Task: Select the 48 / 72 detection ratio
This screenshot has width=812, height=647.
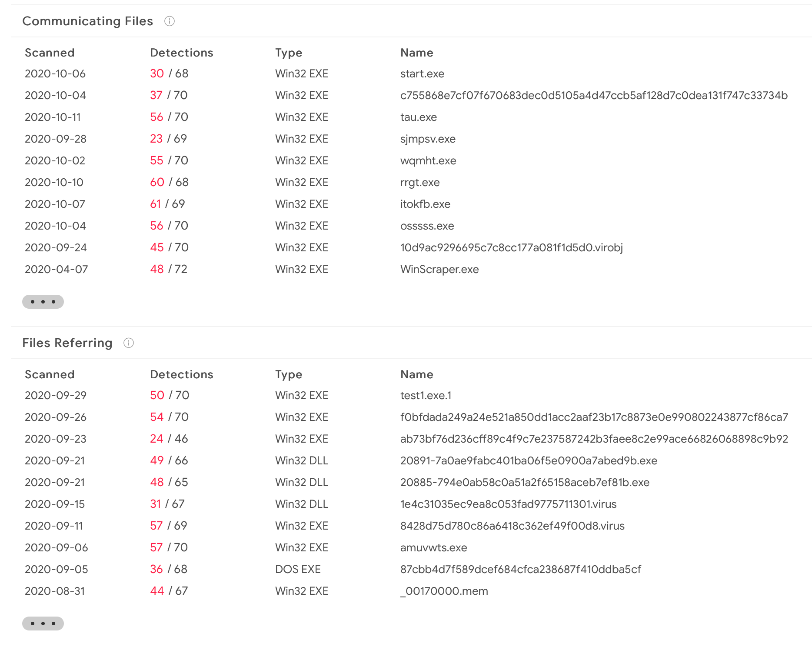Action: (169, 269)
